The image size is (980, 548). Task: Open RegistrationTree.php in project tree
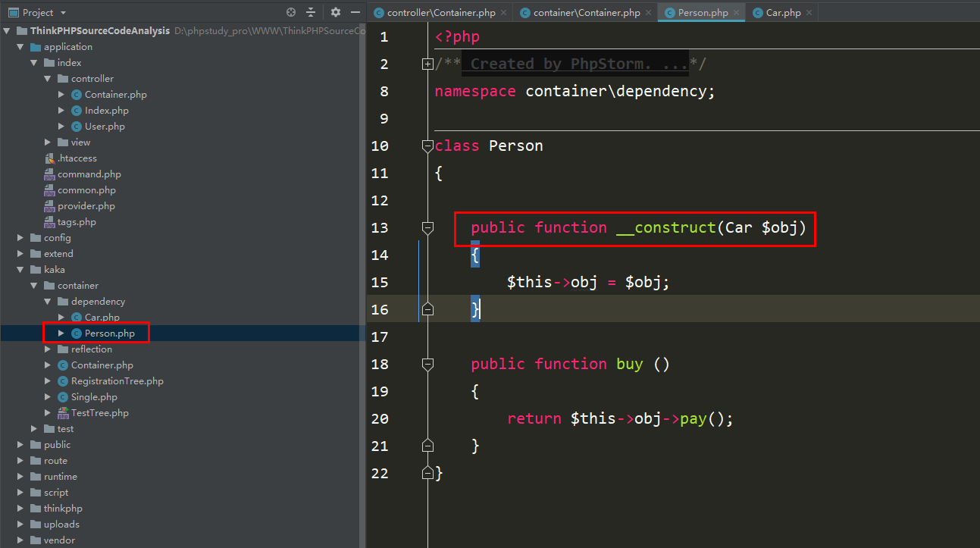click(117, 381)
